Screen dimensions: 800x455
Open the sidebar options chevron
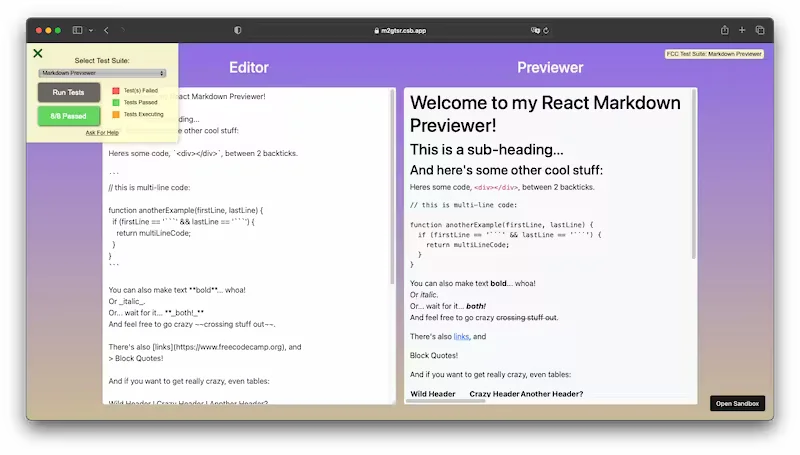click(x=91, y=31)
